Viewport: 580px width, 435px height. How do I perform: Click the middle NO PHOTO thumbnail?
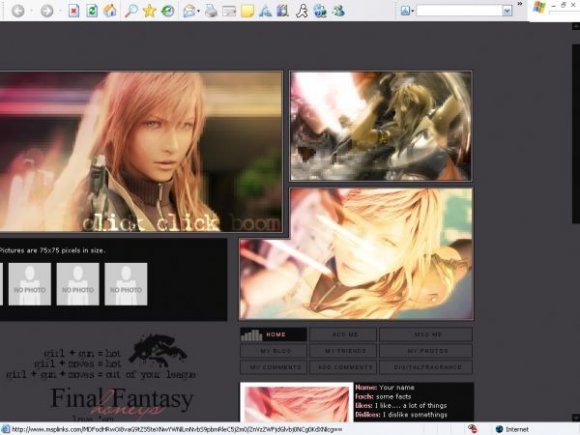click(78, 284)
